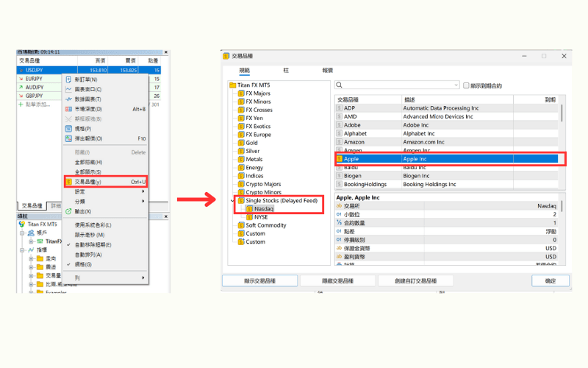Select the NYSE tree item
This screenshot has width=588, height=368.
tap(260, 217)
